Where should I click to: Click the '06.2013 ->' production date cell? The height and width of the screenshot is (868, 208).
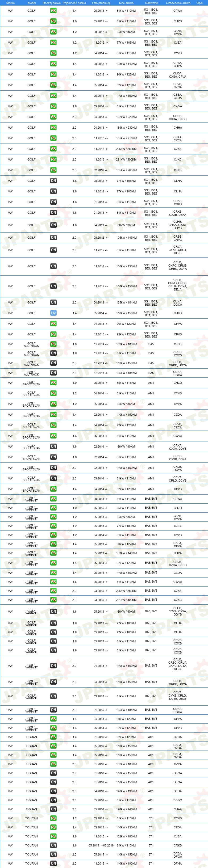point(101,10)
